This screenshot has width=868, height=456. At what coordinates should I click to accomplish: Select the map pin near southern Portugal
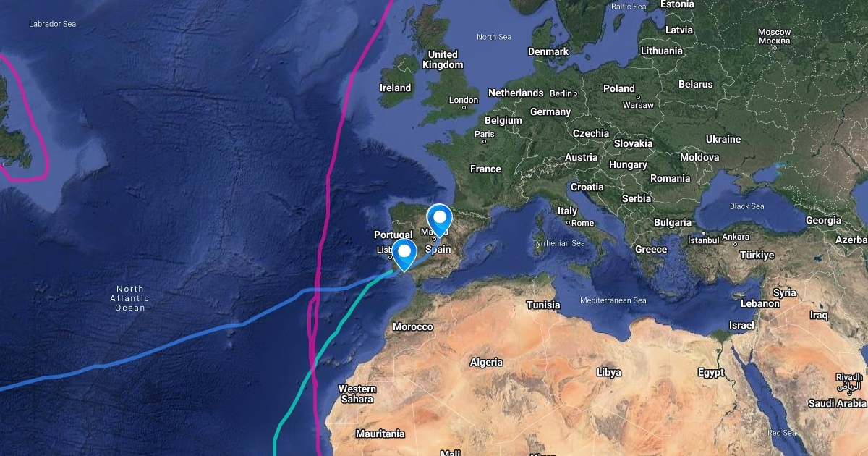tap(405, 255)
